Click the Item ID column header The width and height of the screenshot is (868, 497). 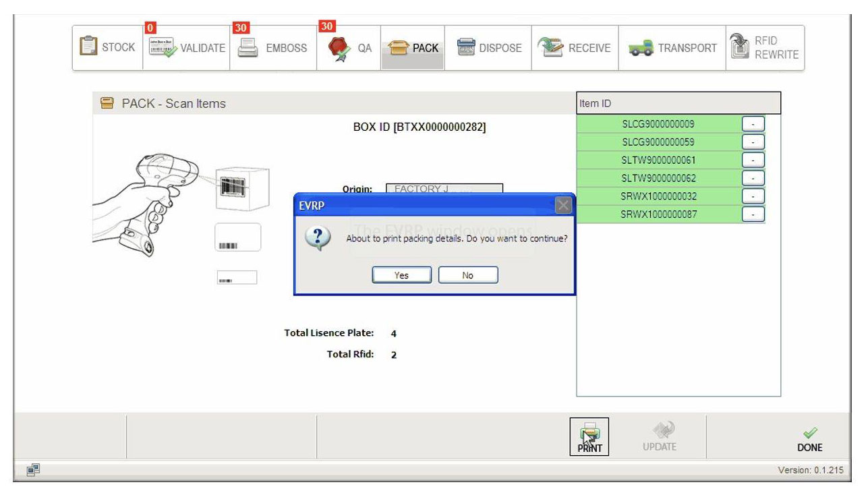point(678,103)
